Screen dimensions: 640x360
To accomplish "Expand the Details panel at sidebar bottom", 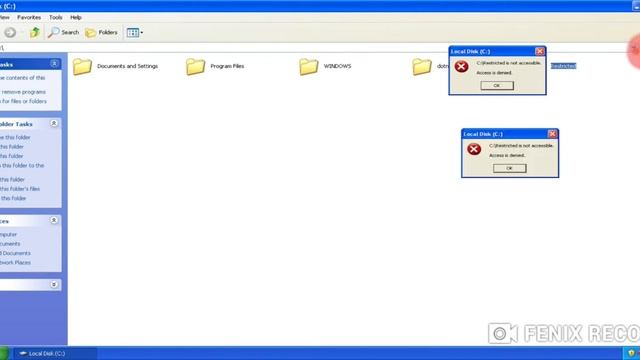I will (x=54, y=284).
